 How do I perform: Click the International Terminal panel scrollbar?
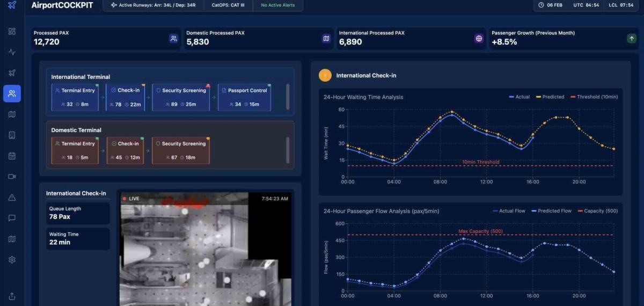pyautogui.click(x=288, y=97)
